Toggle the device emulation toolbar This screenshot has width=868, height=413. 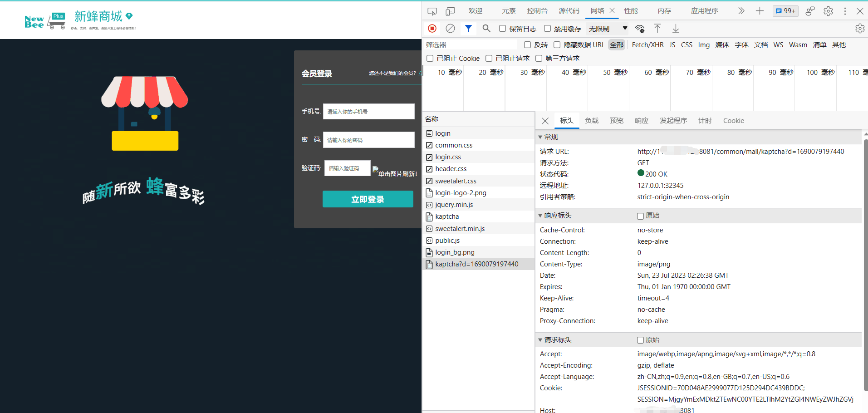coord(450,10)
